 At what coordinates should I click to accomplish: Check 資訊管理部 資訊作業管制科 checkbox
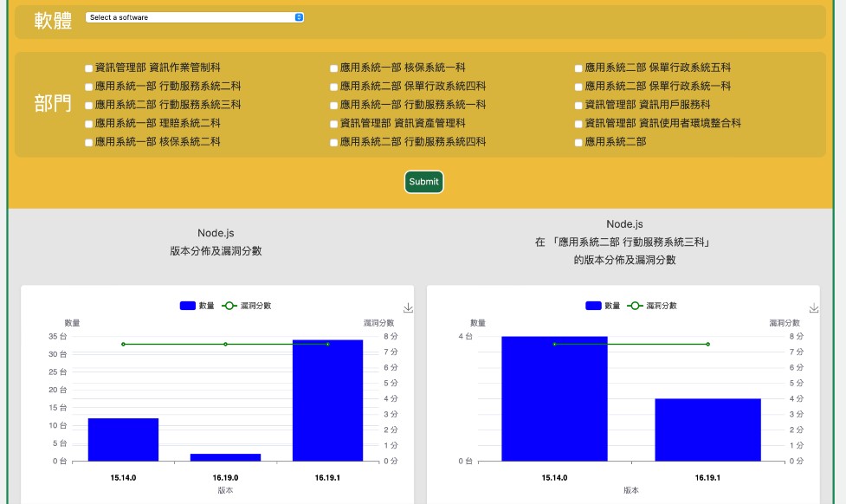point(89,68)
